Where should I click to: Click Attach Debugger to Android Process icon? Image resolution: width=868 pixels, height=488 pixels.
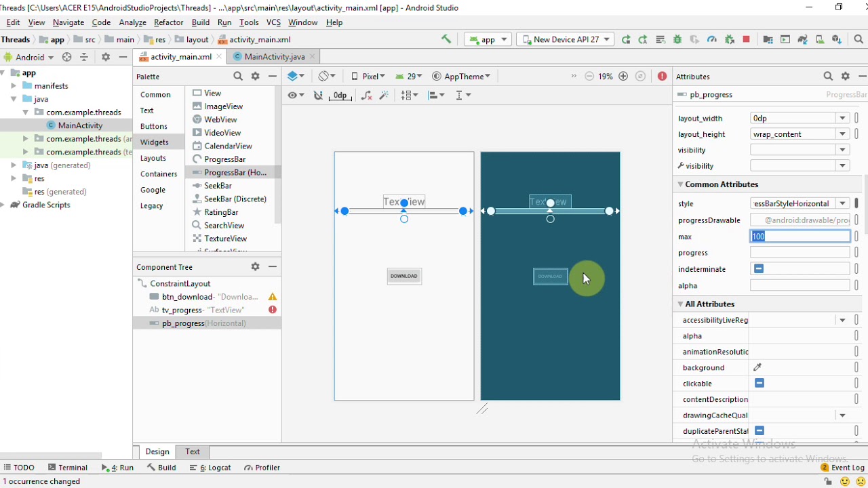pyautogui.click(x=730, y=39)
